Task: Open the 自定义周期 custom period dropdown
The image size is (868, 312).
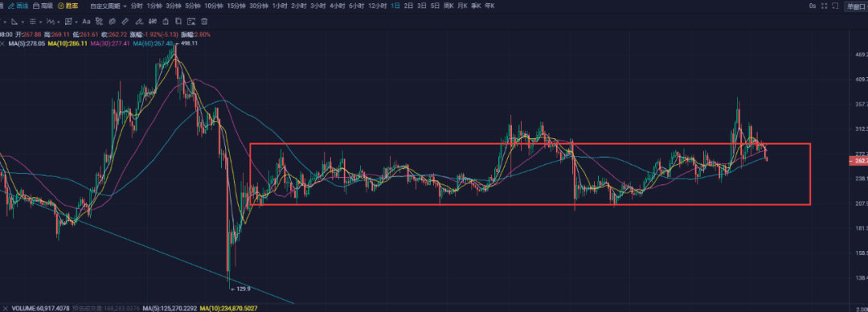Action: pyautogui.click(x=108, y=6)
